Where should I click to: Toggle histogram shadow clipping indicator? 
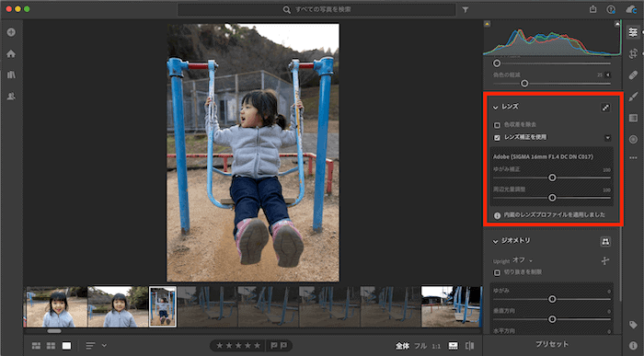(x=487, y=24)
